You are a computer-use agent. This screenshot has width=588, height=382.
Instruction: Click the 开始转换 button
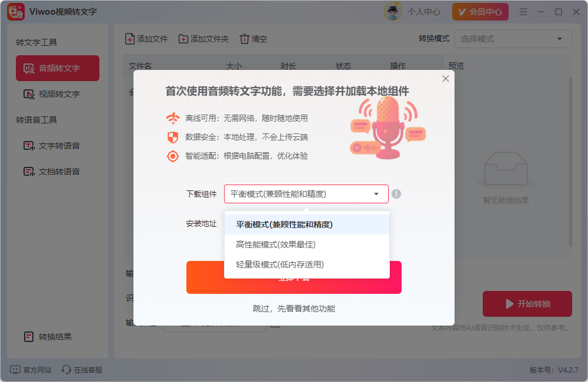point(527,304)
